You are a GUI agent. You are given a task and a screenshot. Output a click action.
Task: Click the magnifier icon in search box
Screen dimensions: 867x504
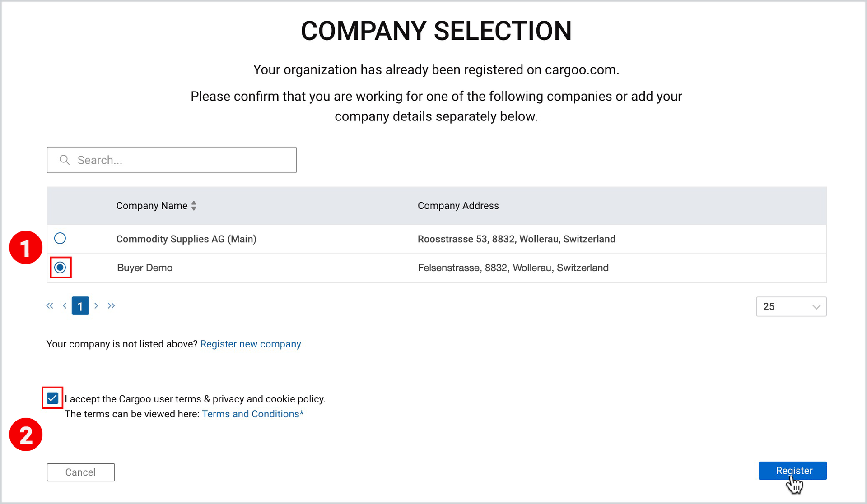click(65, 160)
